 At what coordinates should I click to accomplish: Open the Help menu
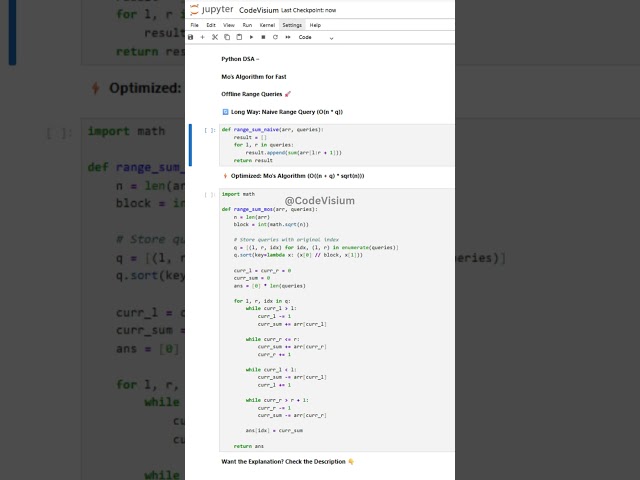tap(315, 25)
